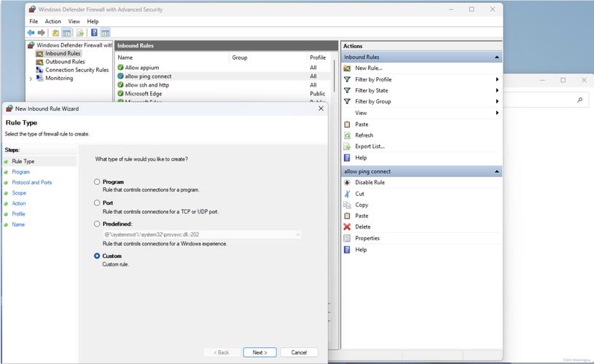Go to the Name wizard step
594x364 pixels.
coord(18,224)
